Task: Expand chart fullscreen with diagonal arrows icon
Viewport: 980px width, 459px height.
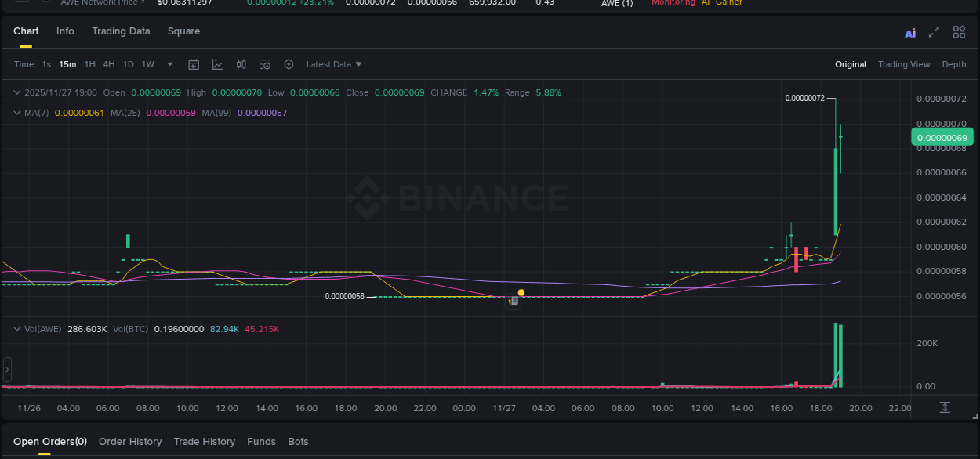Action: coord(934,33)
